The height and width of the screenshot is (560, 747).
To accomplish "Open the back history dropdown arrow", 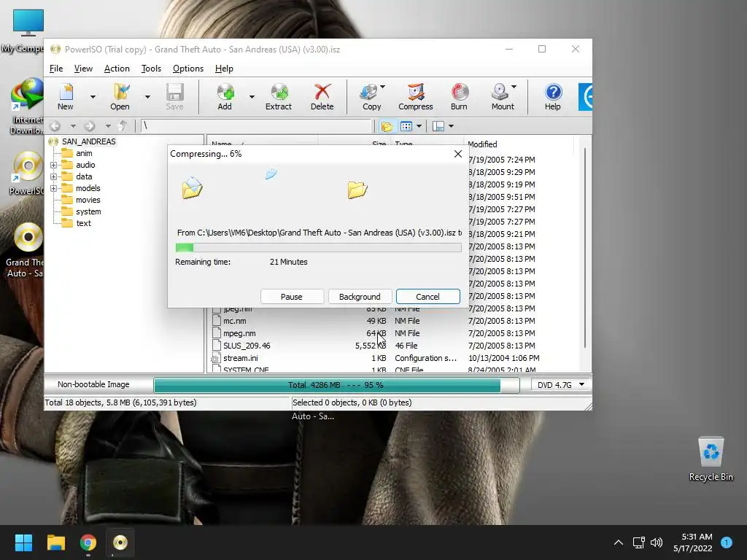I will (73, 126).
